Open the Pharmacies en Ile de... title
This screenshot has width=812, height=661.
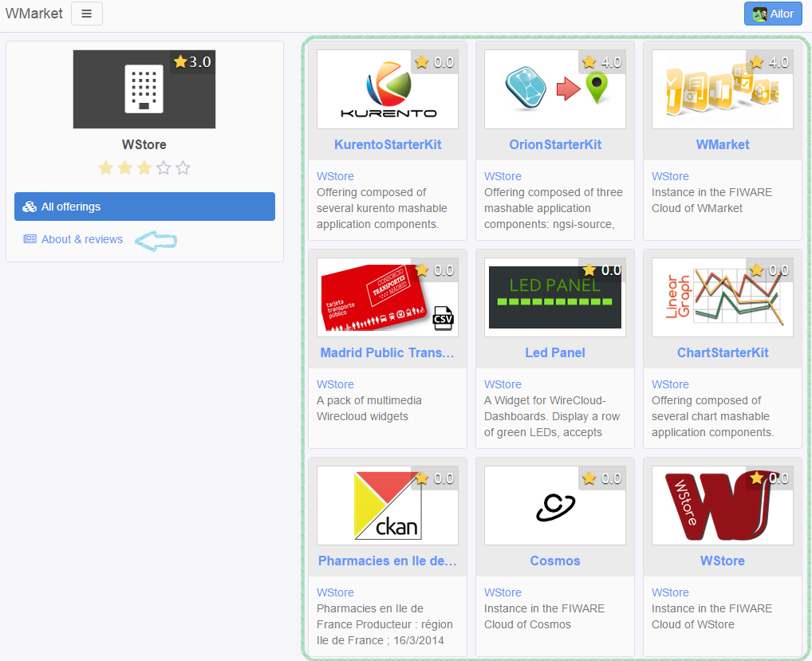pos(388,561)
